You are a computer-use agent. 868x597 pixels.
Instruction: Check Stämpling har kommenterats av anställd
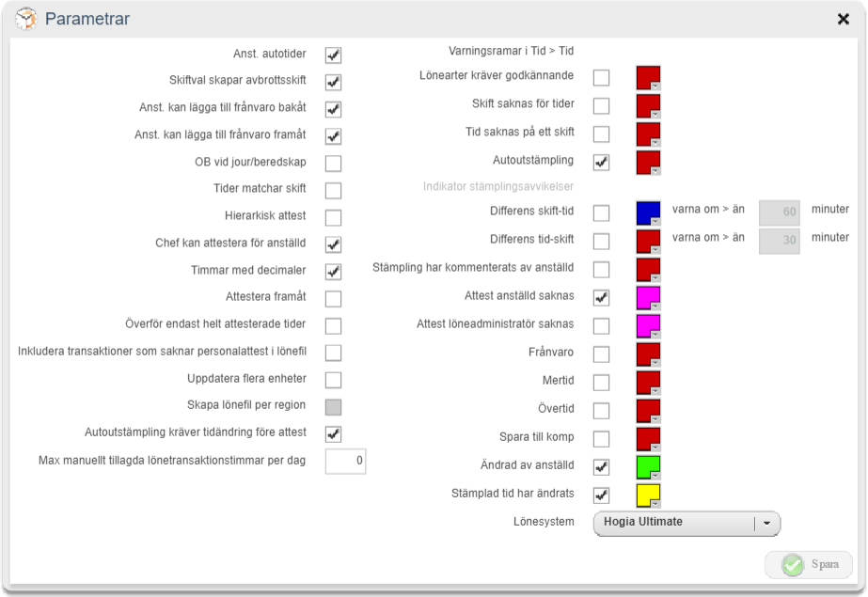point(601,270)
